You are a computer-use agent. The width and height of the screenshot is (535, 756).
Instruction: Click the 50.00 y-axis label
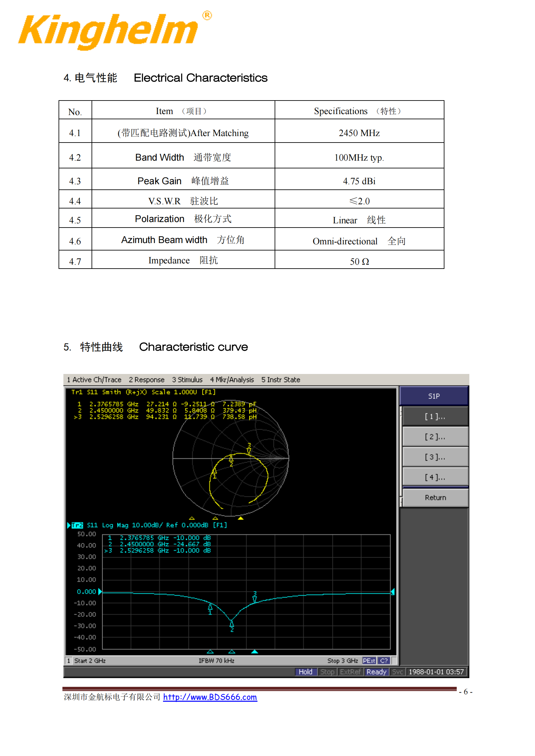(87, 534)
